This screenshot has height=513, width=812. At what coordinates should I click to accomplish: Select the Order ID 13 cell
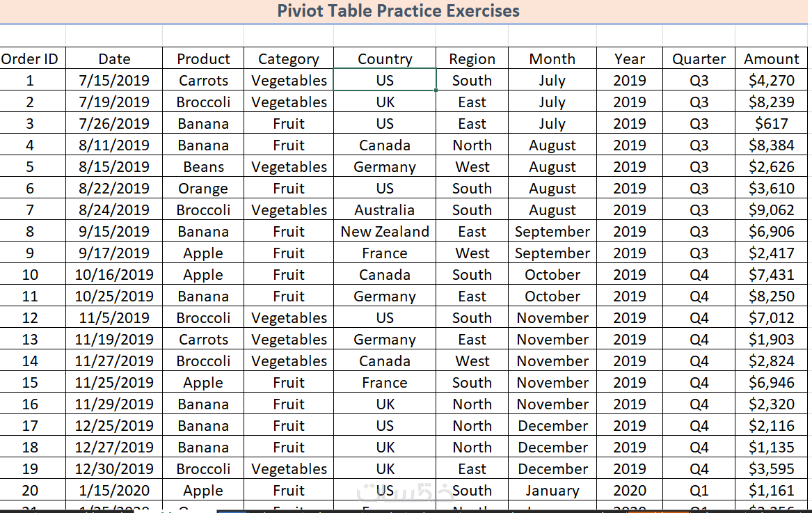click(x=30, y=340)
